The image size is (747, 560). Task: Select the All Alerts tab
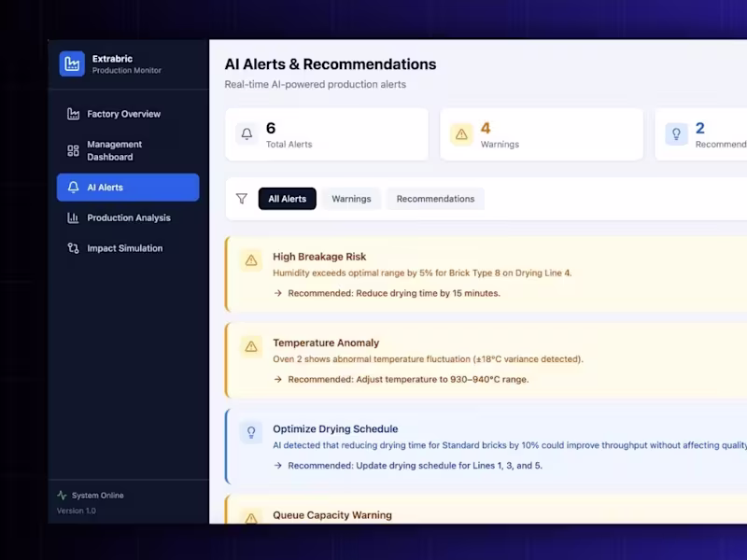[287, 198]
